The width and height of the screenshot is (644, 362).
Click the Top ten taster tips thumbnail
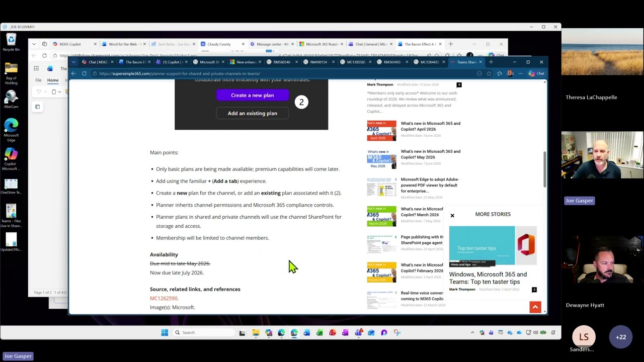493,245
